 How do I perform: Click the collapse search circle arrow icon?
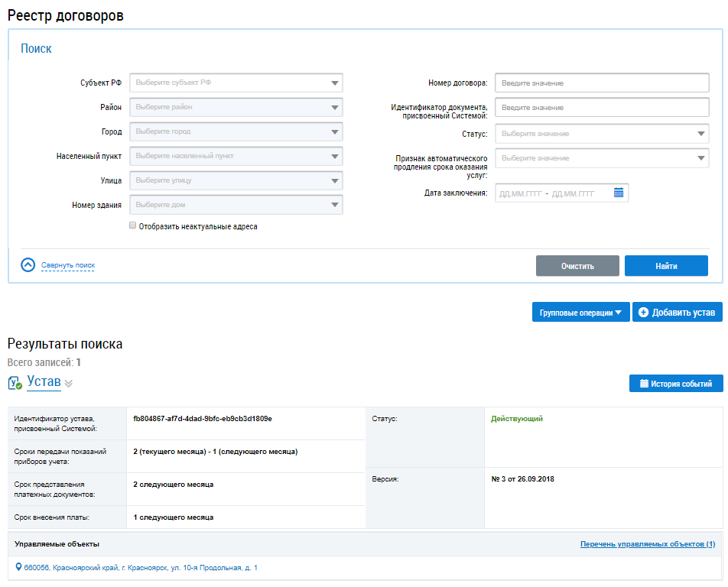[x=28, y=265]
